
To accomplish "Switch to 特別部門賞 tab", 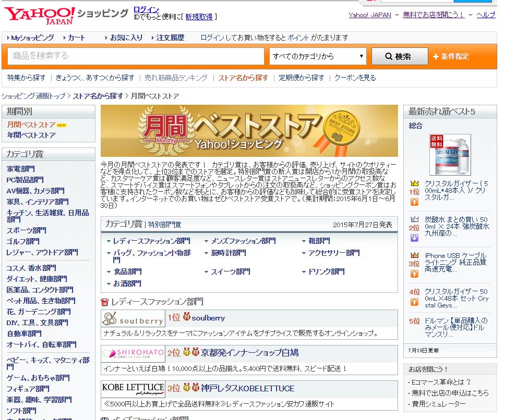I will (x=164, y=225).
